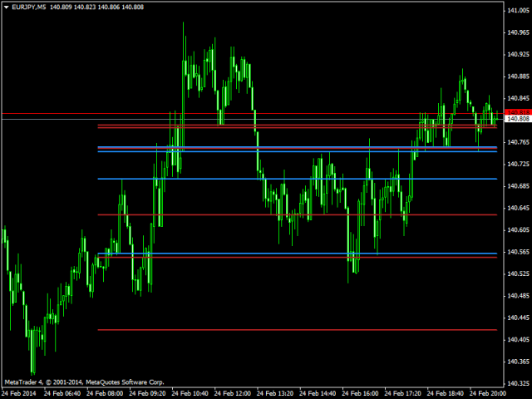
Task: Click the 140.645 price scale label
Action: 518,208
